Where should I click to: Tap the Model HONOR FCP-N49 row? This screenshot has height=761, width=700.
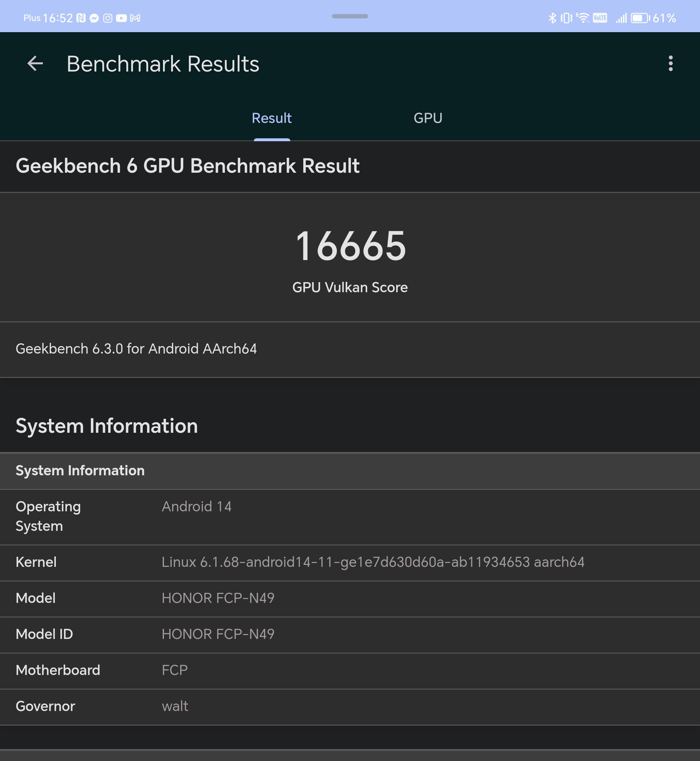click(350, 598)
